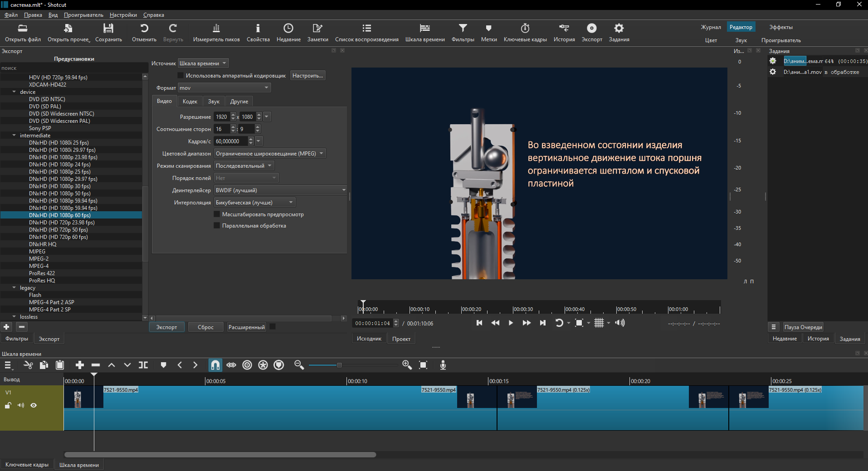Hide track V1 using eye icon
Image resolution: width=868 pixels, height=471 pixels.
tap(34, 405)
